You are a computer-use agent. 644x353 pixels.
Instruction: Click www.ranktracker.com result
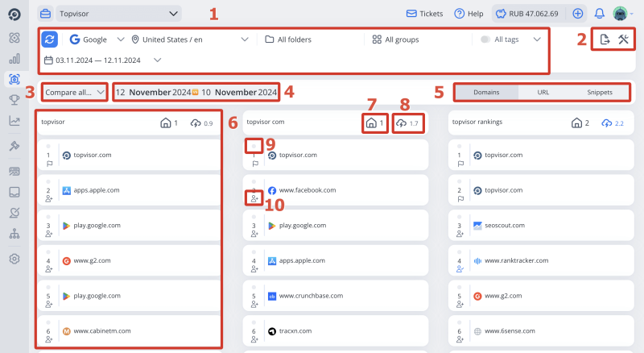(516, 260)
